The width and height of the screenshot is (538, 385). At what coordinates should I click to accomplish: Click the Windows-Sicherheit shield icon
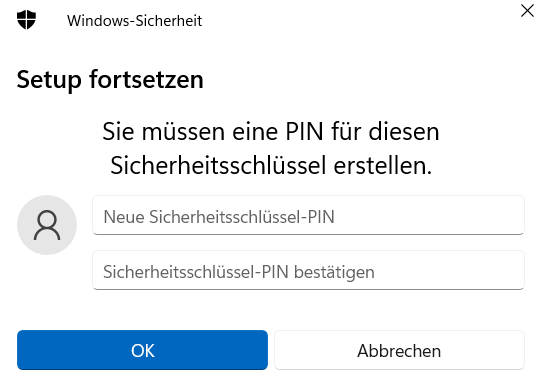pos(26,20)
